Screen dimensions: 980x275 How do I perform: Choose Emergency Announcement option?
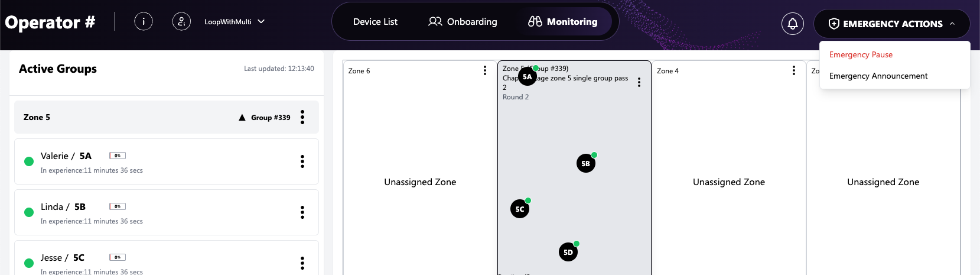[x=878, y=76]
